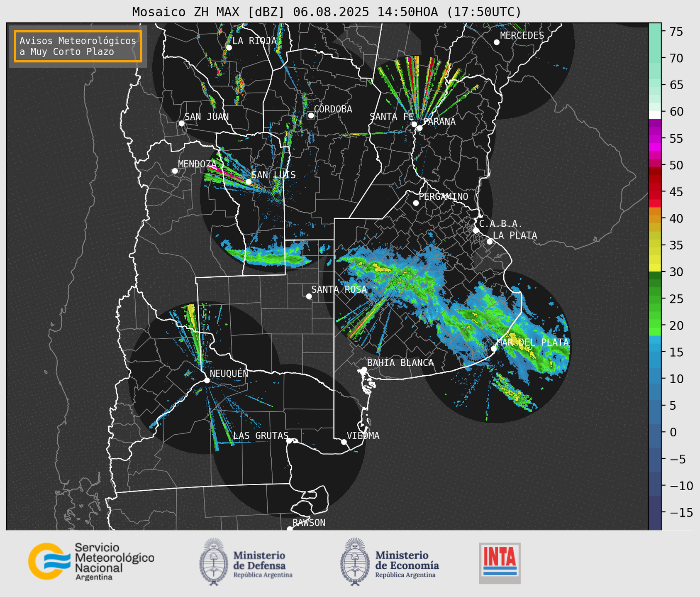
Task: Click the white 60 dBZ color band
Action: 655,115
